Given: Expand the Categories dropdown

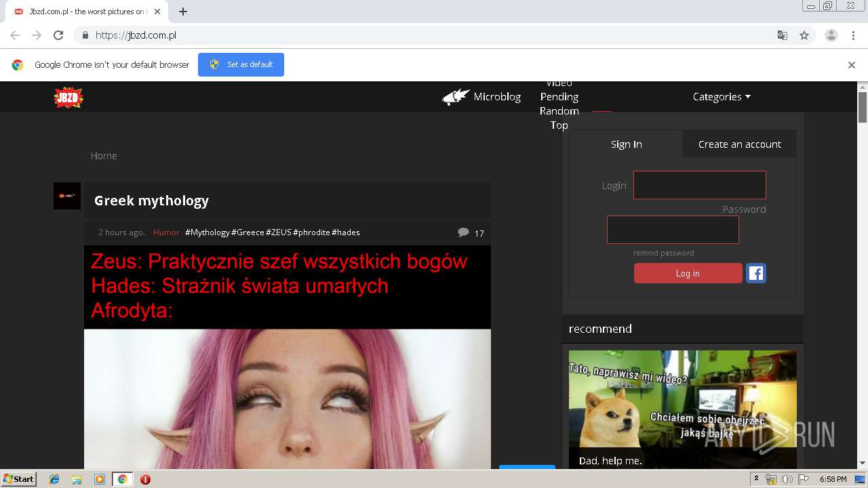Looking at the screenshot, I should (722, 97).
